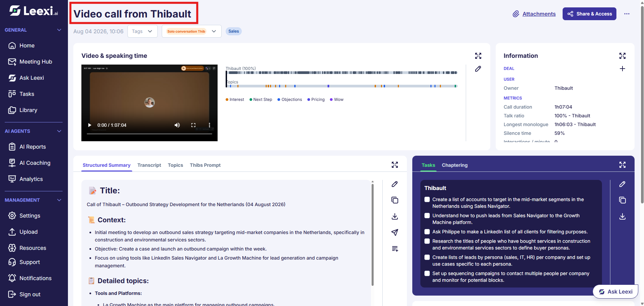The height and width of the screenshot is (306, 644).
Task: Click the Share & Access button
Action: (589, 14)
